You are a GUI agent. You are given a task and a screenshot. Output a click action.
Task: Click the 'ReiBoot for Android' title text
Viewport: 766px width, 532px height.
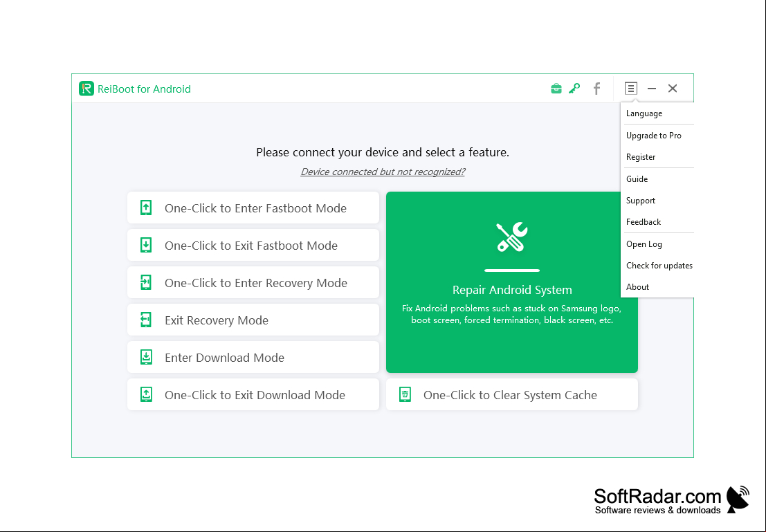[x=144, y=89]
